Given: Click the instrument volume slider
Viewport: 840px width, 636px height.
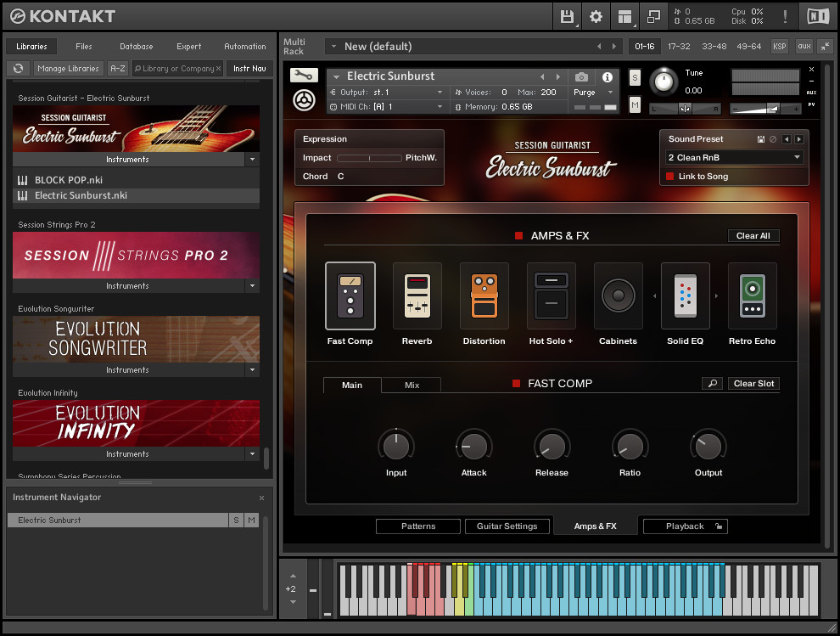Looking at the screenshot, I should point(765,109).
